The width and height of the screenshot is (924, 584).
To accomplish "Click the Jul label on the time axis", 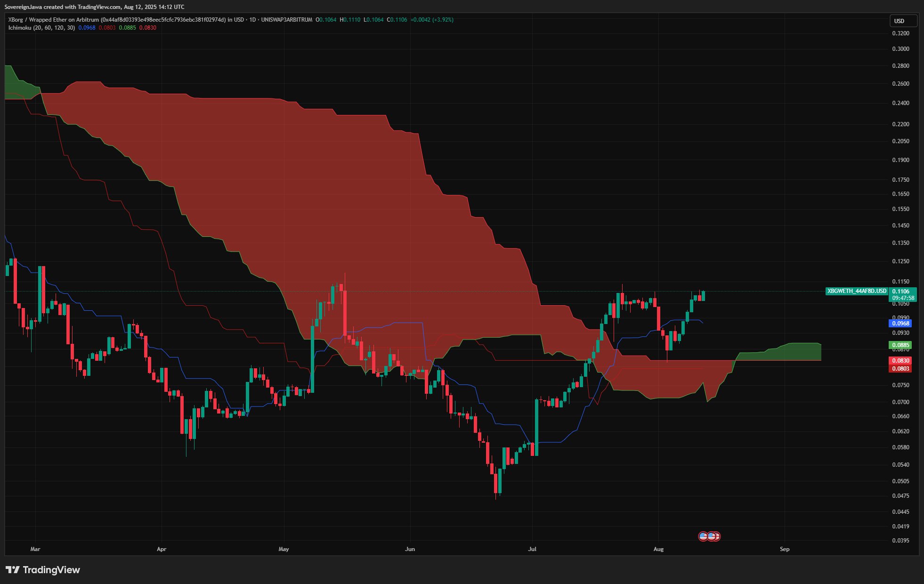I will click(532, 549).
